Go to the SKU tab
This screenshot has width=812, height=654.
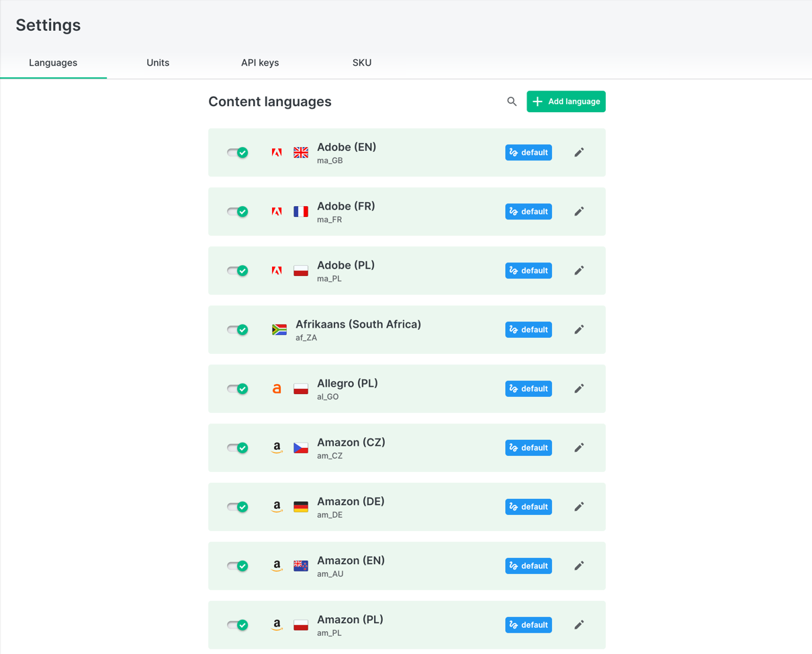tap(362, 62)
